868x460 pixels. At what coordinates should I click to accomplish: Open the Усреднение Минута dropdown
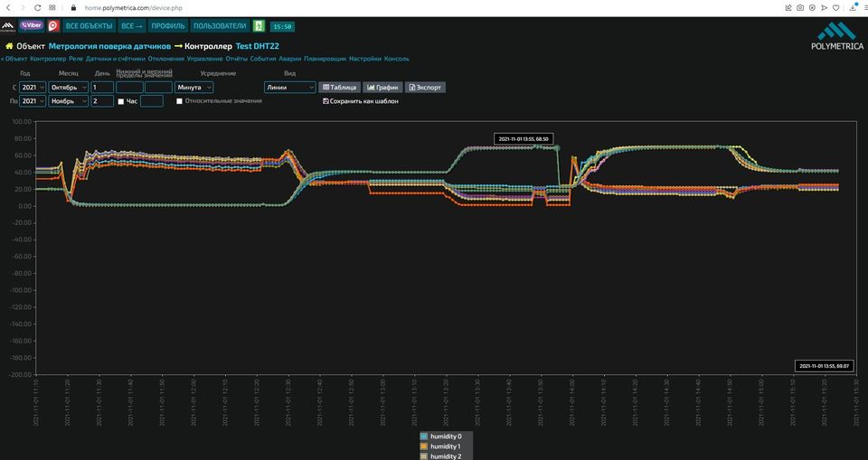[193, 88]
